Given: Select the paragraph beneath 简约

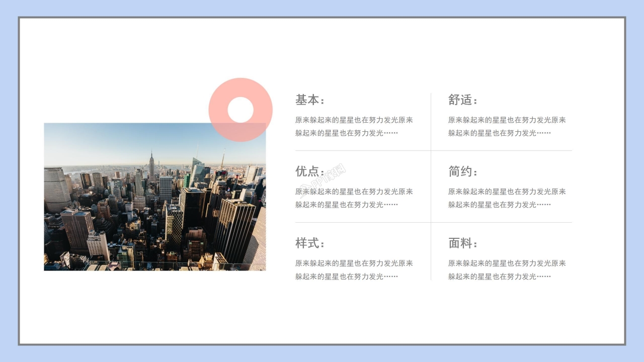Looking at the screenshot, I should (x=507, y=198).
